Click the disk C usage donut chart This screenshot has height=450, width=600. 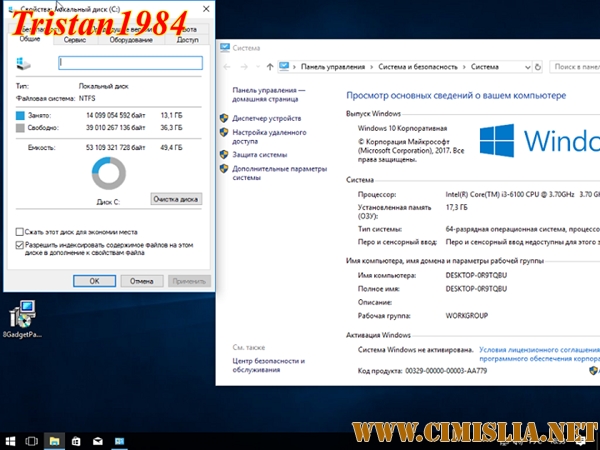click(x=108, y=174)
